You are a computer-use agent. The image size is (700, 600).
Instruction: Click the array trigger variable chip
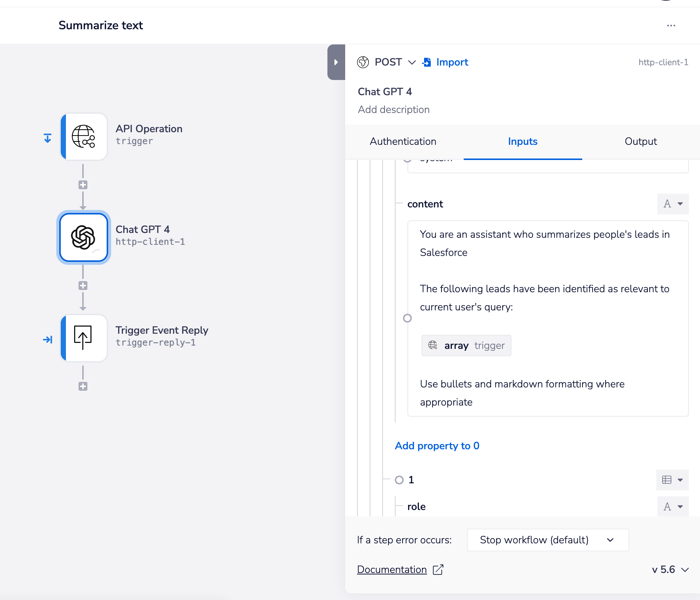[x=466, y=346]
